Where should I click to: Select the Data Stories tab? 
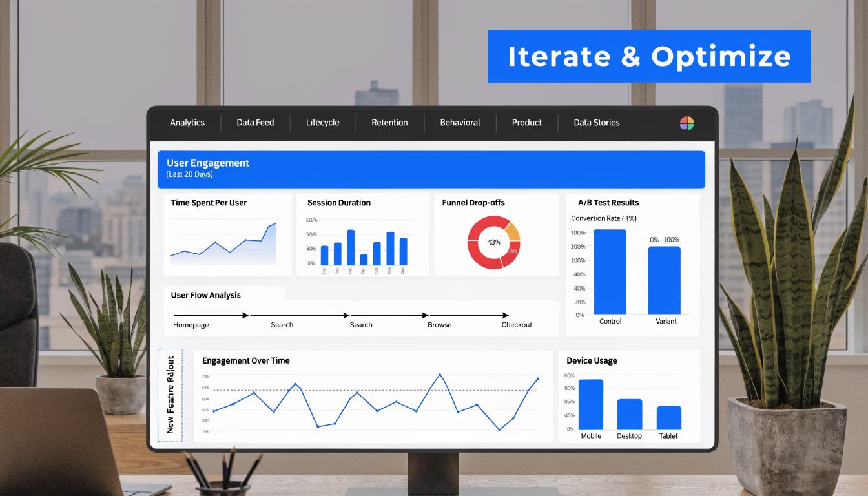[595, 123]
